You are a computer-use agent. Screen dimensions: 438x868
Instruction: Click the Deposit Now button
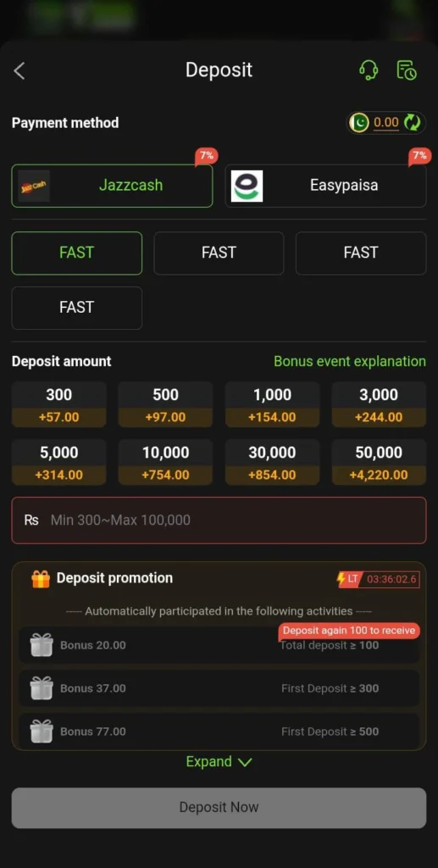[x=219, y=808]
